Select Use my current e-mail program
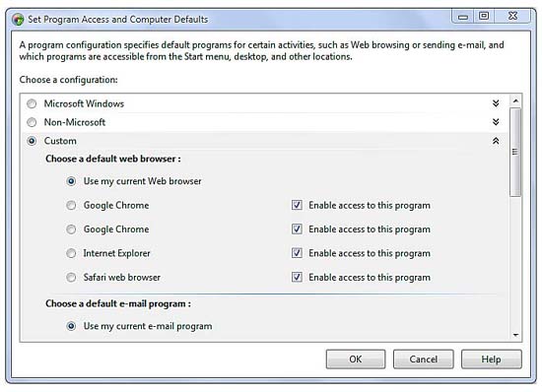 [71, 326]
